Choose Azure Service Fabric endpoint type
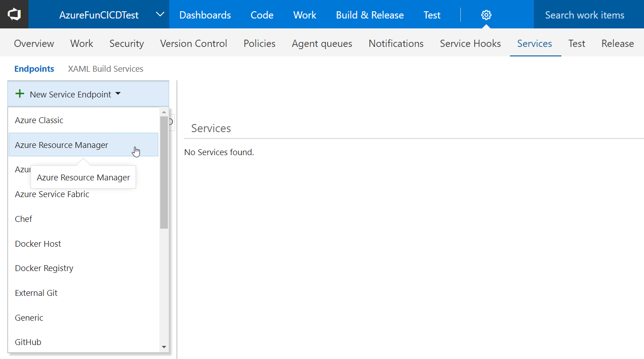This screenshot has width=644, height=359. (x=83, y=194)
